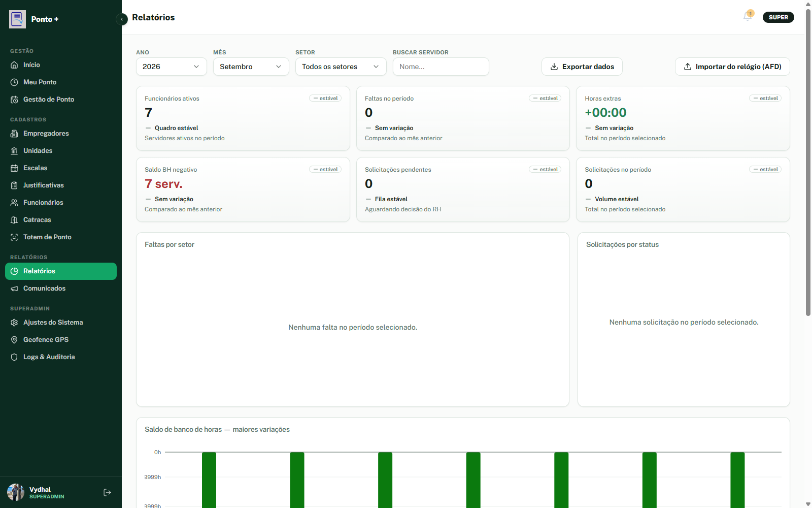Open the Mês dropdown showing Setembro

[251, 67]
